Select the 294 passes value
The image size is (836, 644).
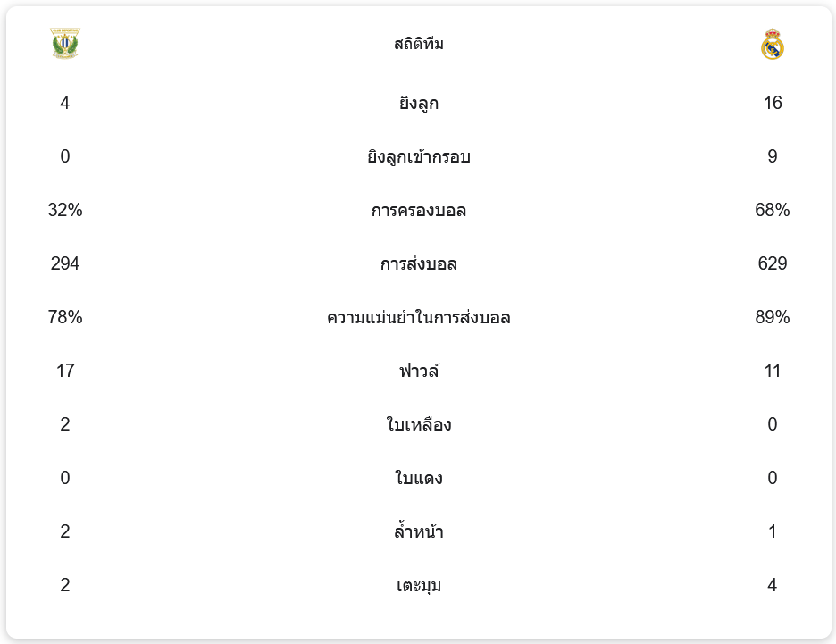click(65, 263)
